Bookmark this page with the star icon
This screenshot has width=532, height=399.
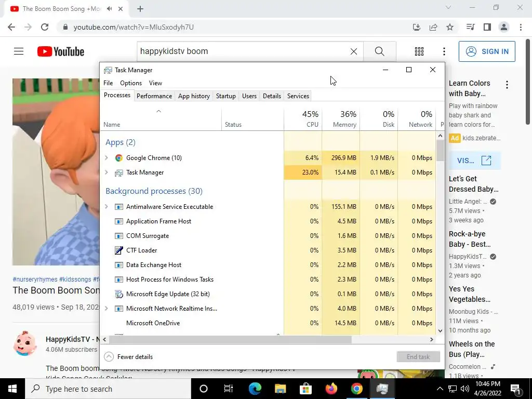(450, 27)
